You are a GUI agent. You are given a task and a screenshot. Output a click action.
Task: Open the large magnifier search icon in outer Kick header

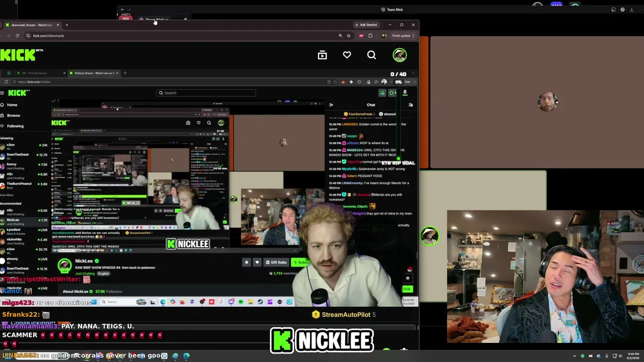pos(371,55)
